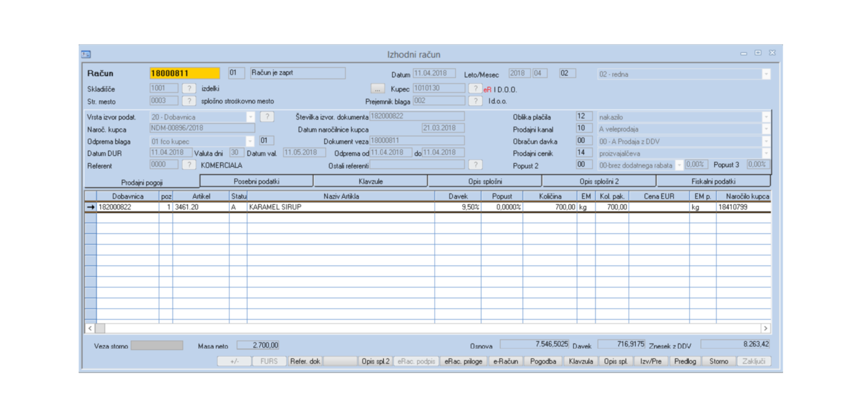Click the Dobavnica column header
The width and height of the screenshot is (868, 420).
point(128,196)
